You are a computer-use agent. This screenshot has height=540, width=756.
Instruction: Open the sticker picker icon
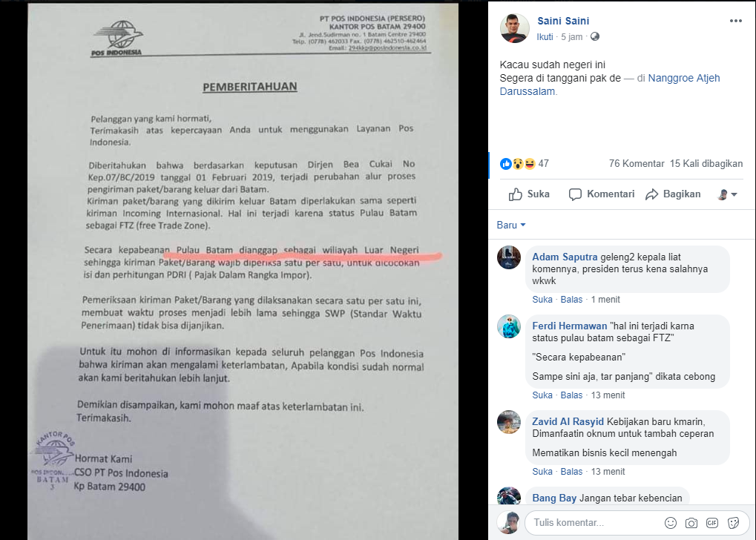pos(733,523)
